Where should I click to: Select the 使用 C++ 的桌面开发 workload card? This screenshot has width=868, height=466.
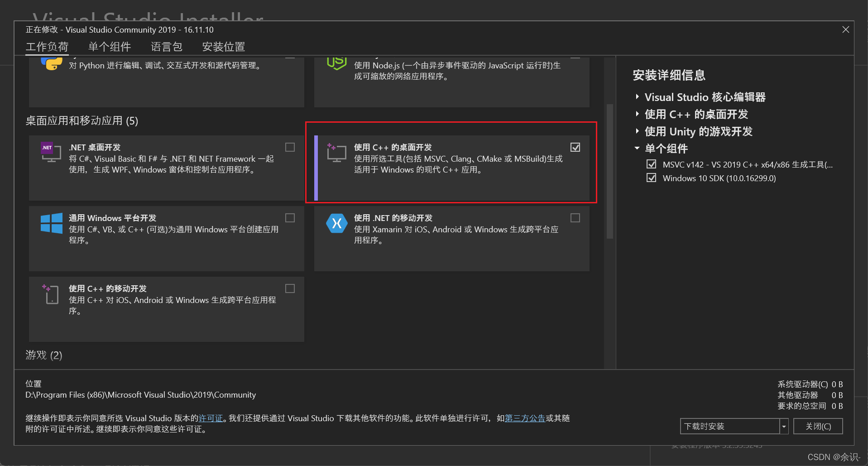click(452, 168)
